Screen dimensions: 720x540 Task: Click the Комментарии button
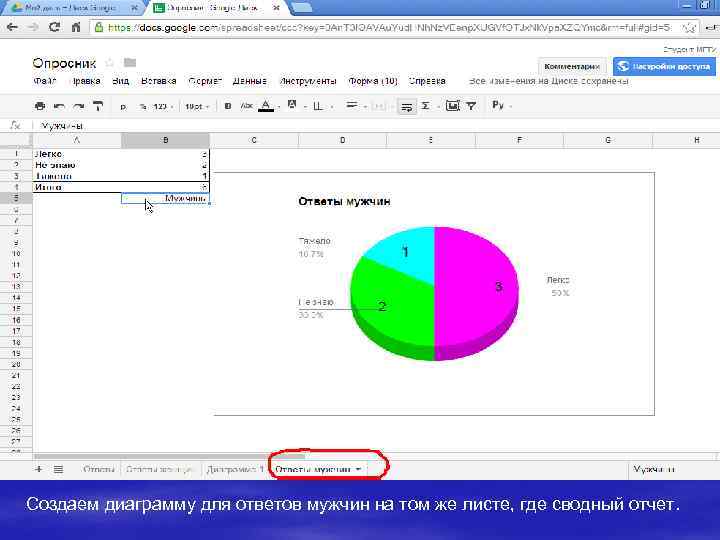(x=572, y=67)
